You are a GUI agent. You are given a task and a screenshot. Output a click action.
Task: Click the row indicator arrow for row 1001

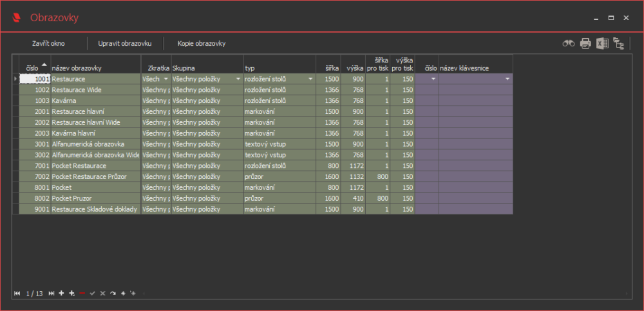tap(15, 79)
